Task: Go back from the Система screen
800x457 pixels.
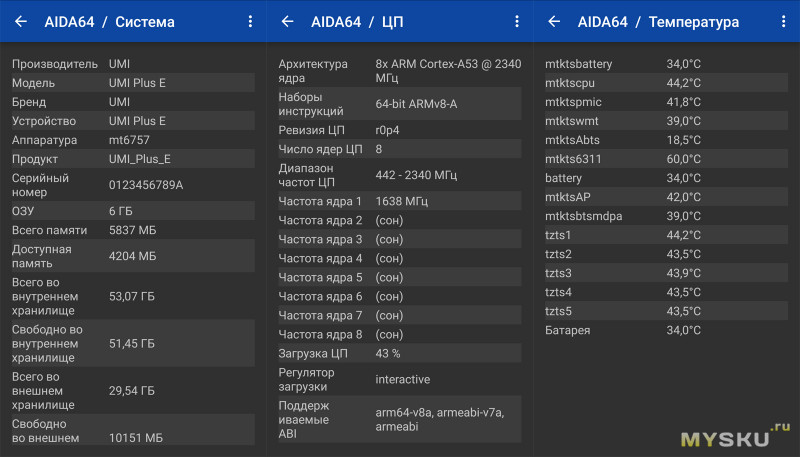Action: tap(21, 21)
